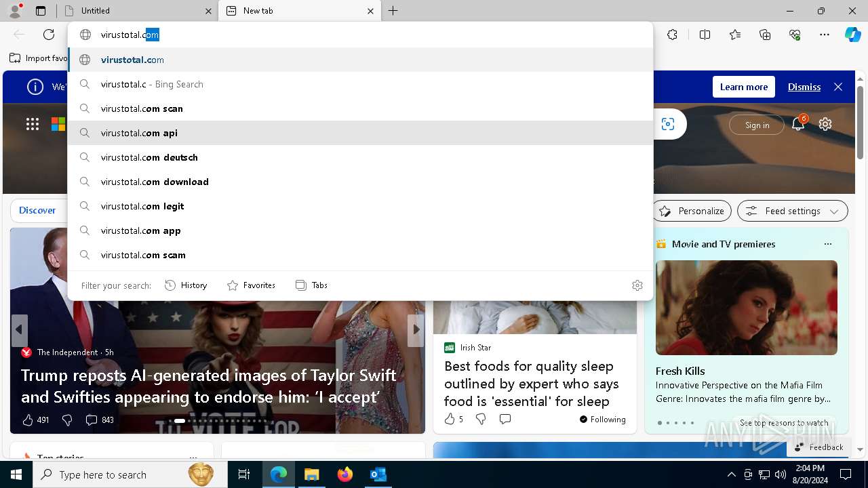This screenshot has width=868, height=488.
Task: Toggle the split screen icon
Action: (x=705, y=35)
